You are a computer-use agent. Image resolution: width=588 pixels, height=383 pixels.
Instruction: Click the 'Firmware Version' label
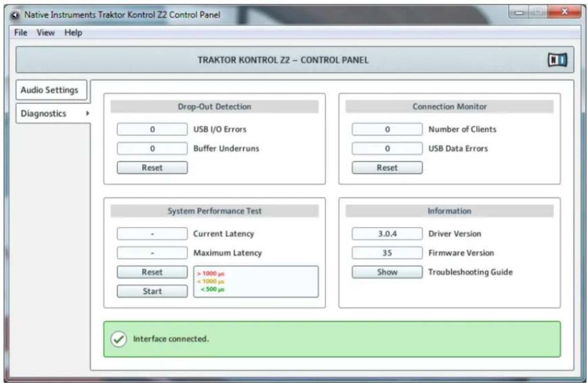[x=461, y=253]
